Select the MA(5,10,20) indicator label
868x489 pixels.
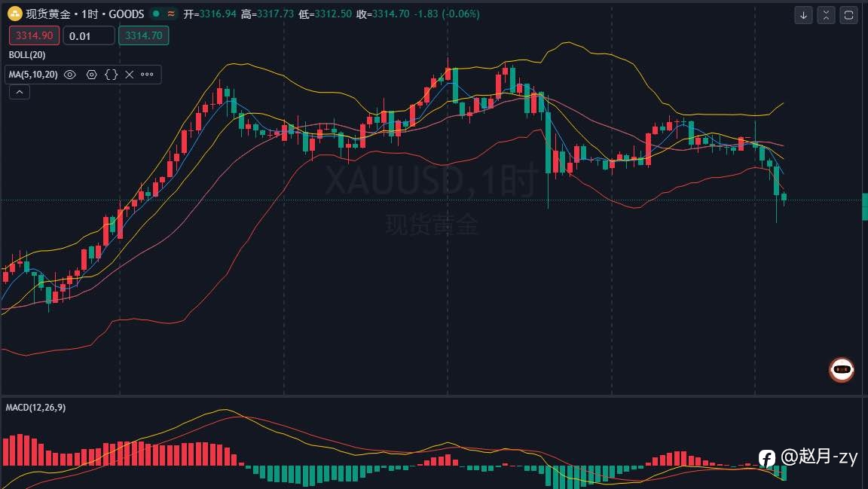click(33, 74)
